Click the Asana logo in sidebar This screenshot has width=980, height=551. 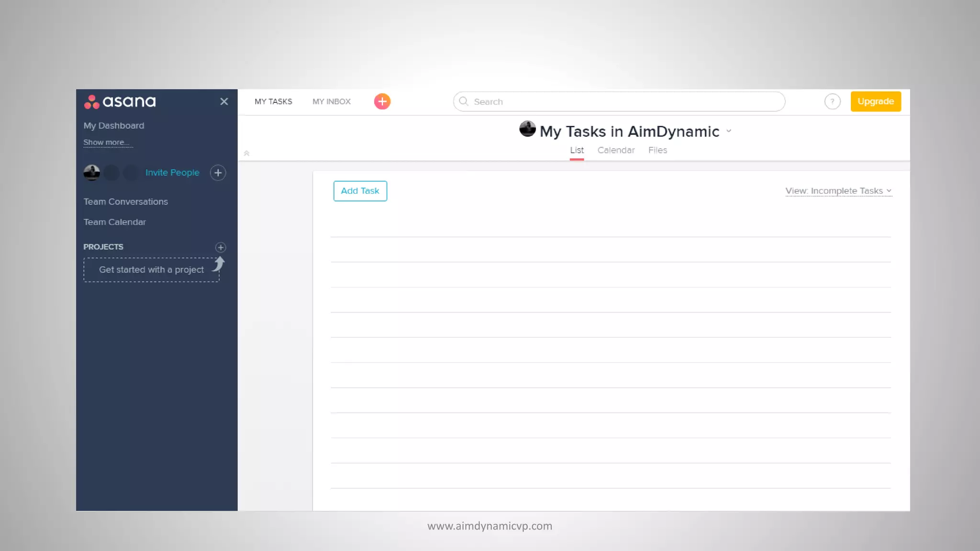[x=120, y=101]
